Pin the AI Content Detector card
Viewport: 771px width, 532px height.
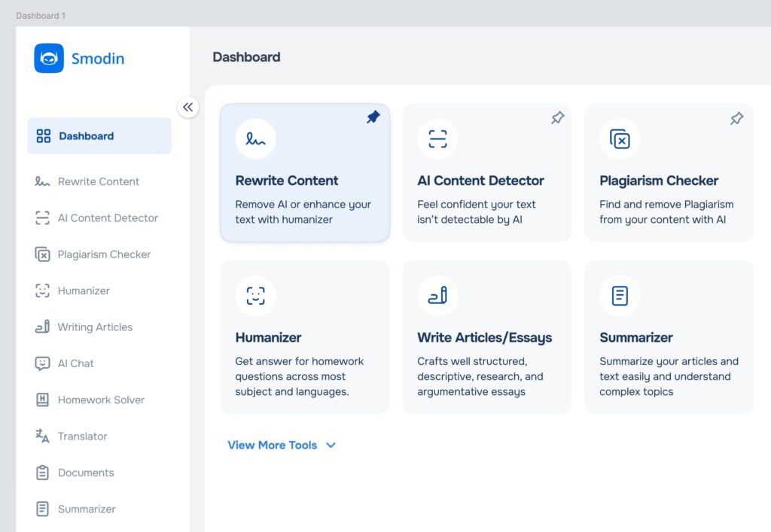tap(558, 118)
